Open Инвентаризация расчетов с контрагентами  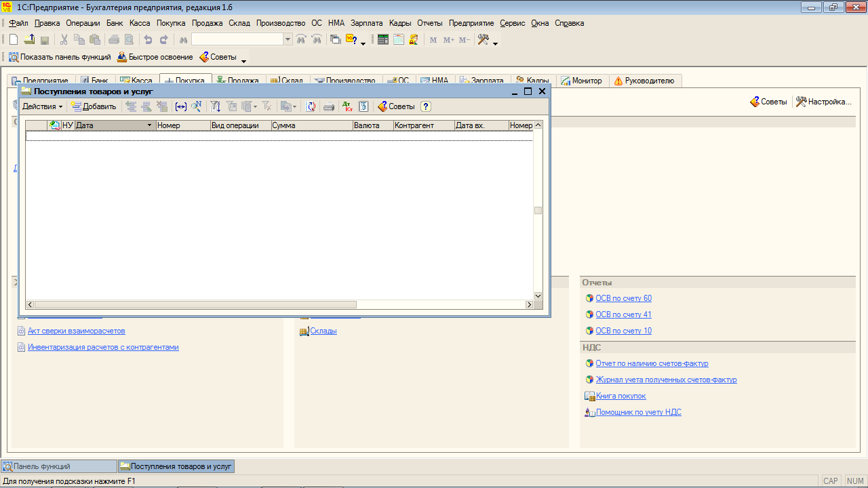click(103, 347)
